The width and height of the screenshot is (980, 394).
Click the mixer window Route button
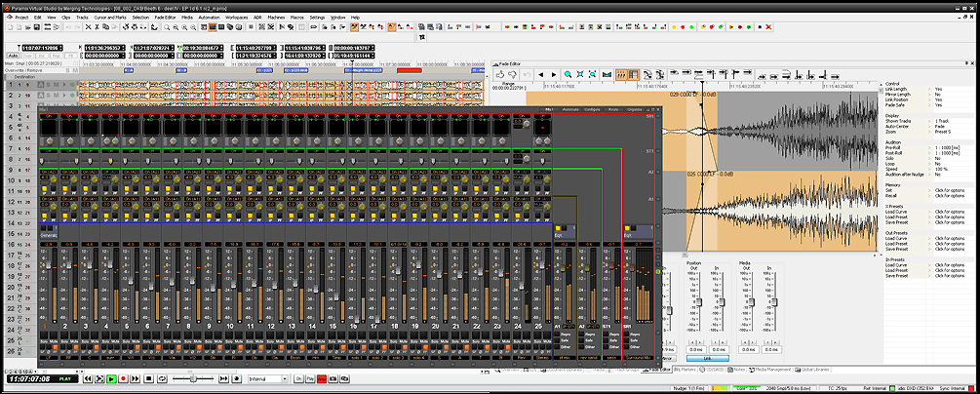click(613, 109)
